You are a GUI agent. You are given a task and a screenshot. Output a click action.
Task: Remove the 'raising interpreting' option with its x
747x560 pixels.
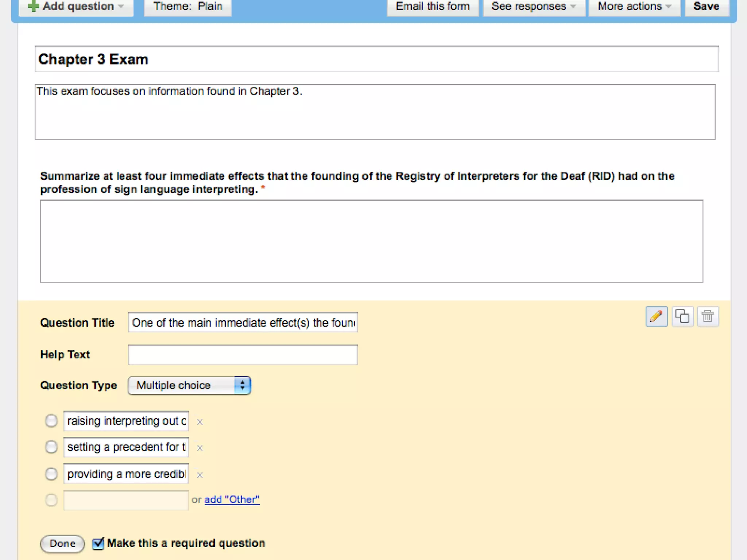(x=200, y=422)
